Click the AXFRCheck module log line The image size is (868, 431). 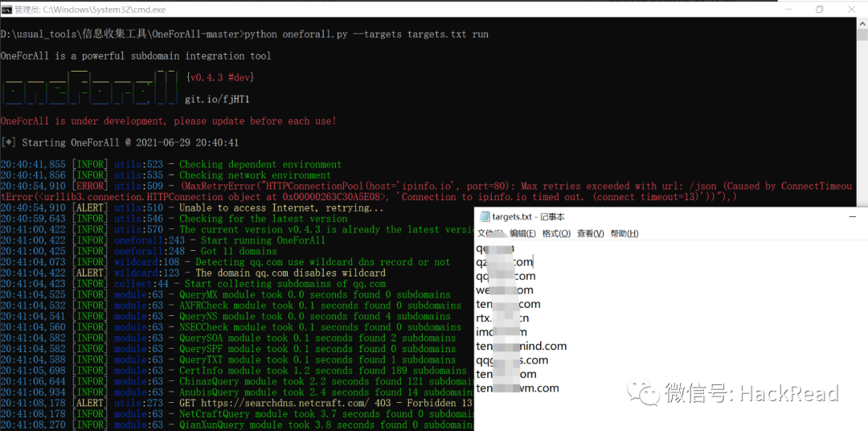click(231, 306)
